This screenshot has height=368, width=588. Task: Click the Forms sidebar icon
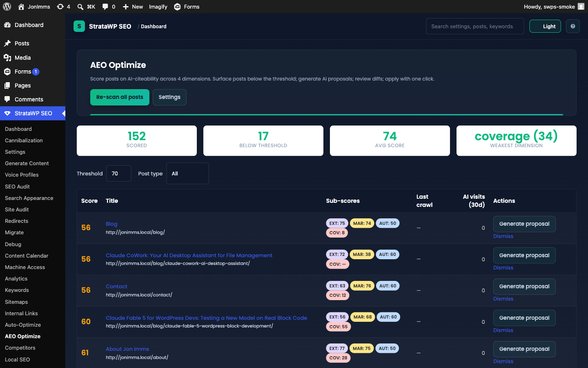click(7, 72)
